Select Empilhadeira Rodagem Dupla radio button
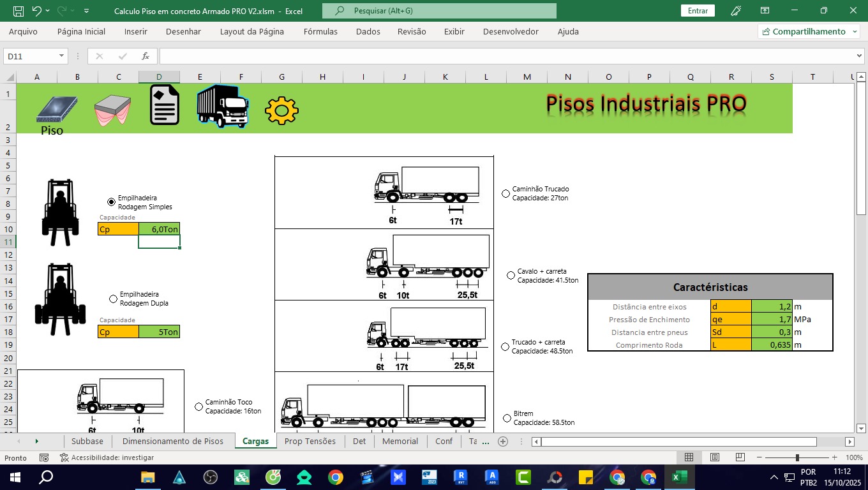 point(114,299)
